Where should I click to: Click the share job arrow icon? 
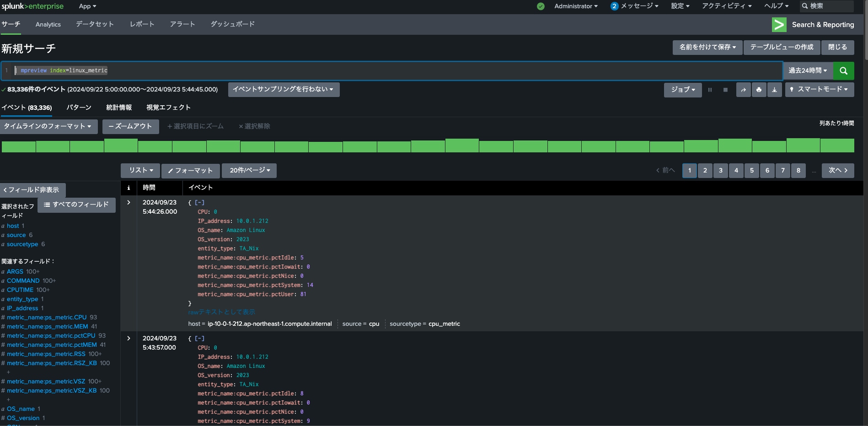pyautogui.click(x=743, y=90)
